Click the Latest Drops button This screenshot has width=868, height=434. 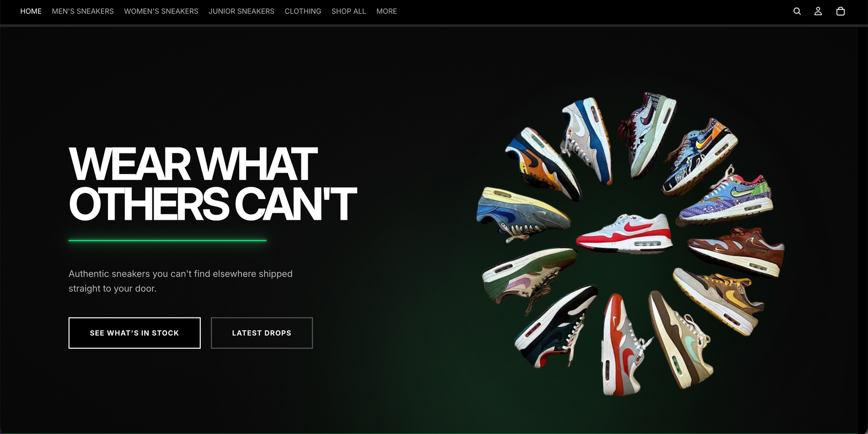click(x=261, y=333)
